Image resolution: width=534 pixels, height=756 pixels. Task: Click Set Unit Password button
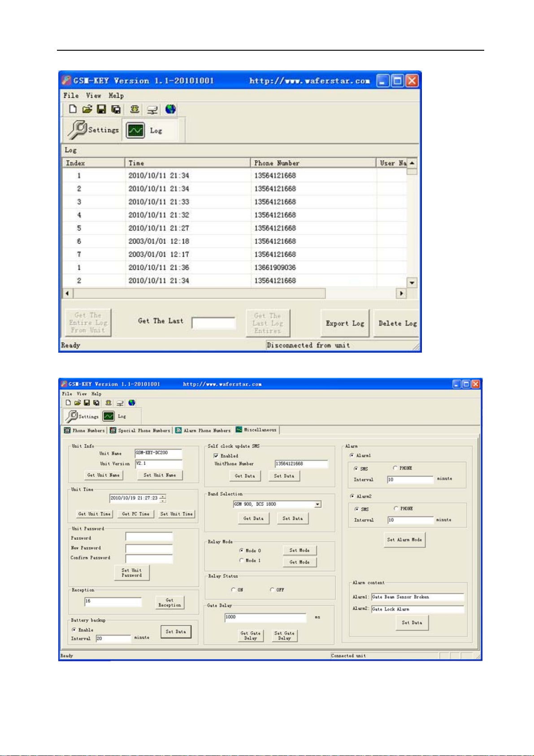click(131, 573)
